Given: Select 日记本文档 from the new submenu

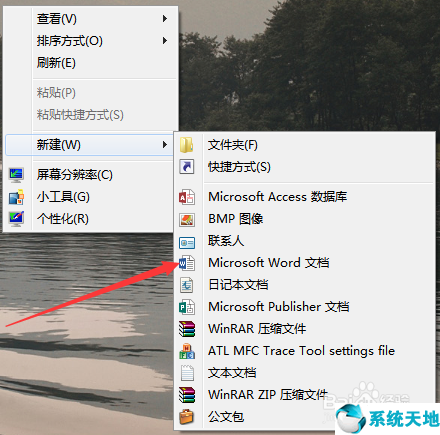Looking at the screenshot, I should tap(238, 285).
